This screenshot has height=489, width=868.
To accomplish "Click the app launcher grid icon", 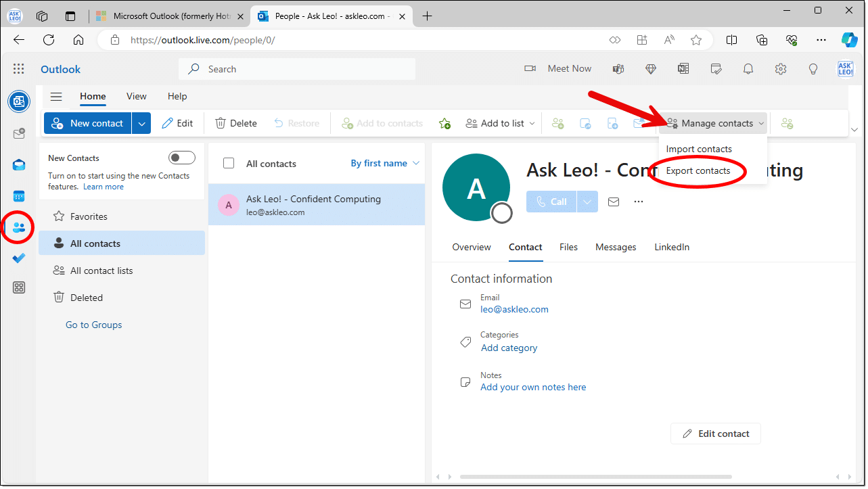I will click(19, 69).
